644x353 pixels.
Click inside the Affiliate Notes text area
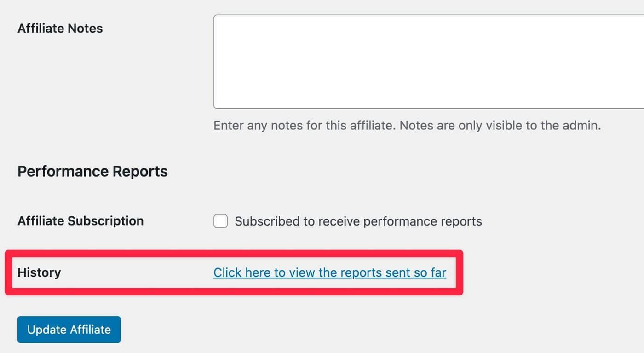pyautogui.click(x=429, y=62)
